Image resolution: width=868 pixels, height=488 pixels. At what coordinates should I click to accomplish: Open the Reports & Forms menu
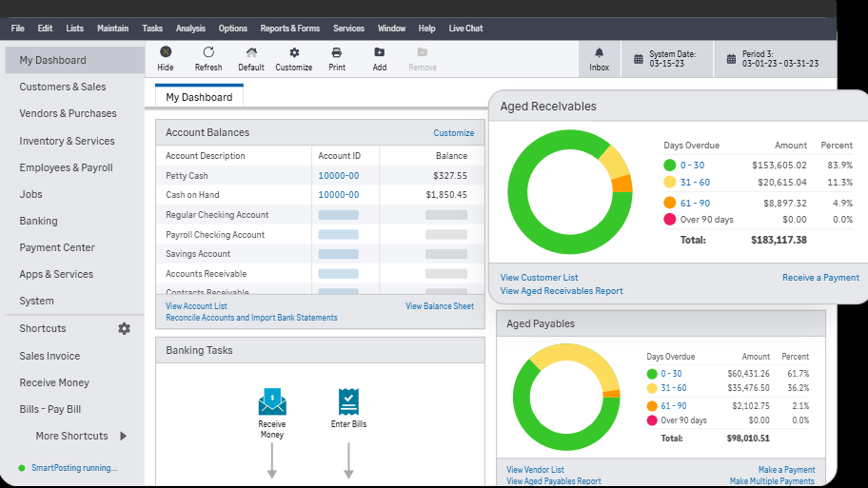pos(289,29)
